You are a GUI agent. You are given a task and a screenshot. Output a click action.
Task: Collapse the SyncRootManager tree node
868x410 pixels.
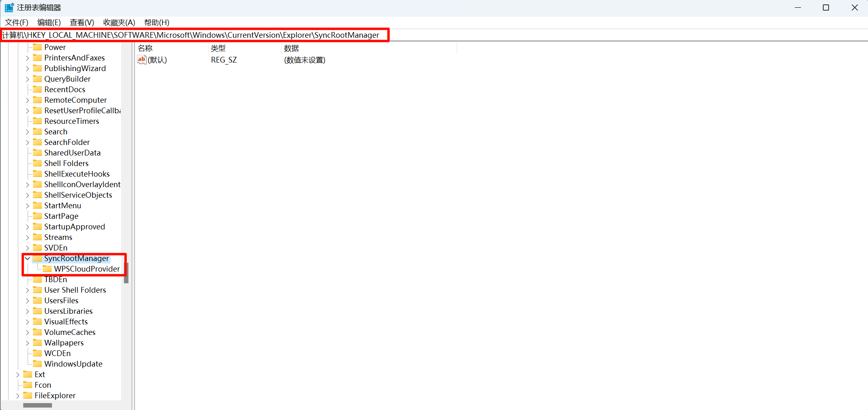coord(27,258)
